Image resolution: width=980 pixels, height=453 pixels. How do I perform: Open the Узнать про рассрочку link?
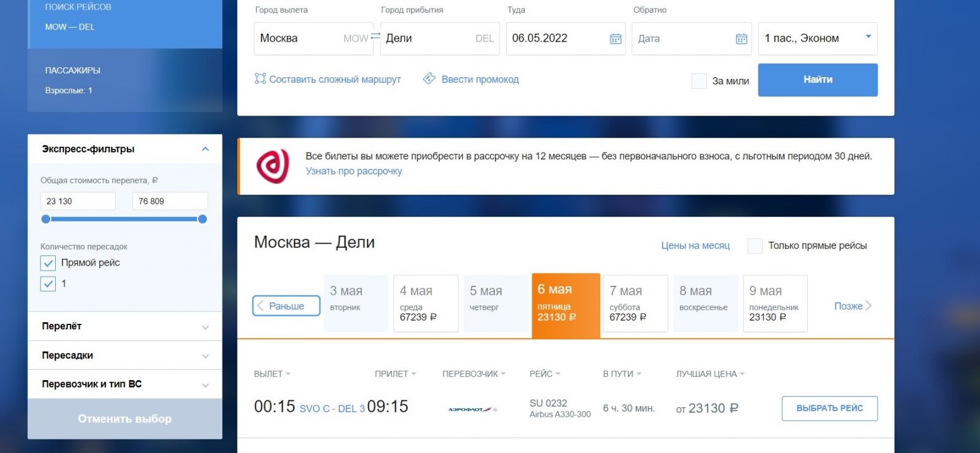tap(353, 171)
